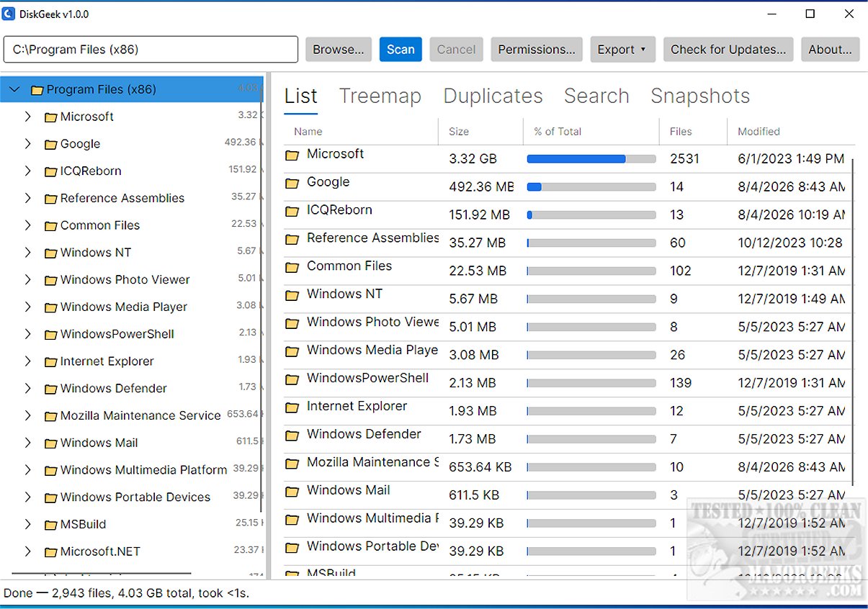
Task: Click the Windows NT folder icon in list
Action: 292,296
